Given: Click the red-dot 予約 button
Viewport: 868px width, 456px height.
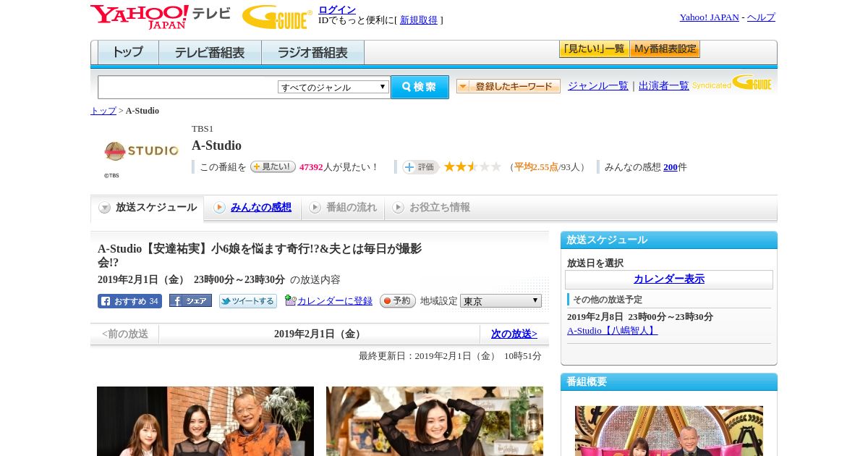Looking at the screenshot, I should click(x=398, y=300).
